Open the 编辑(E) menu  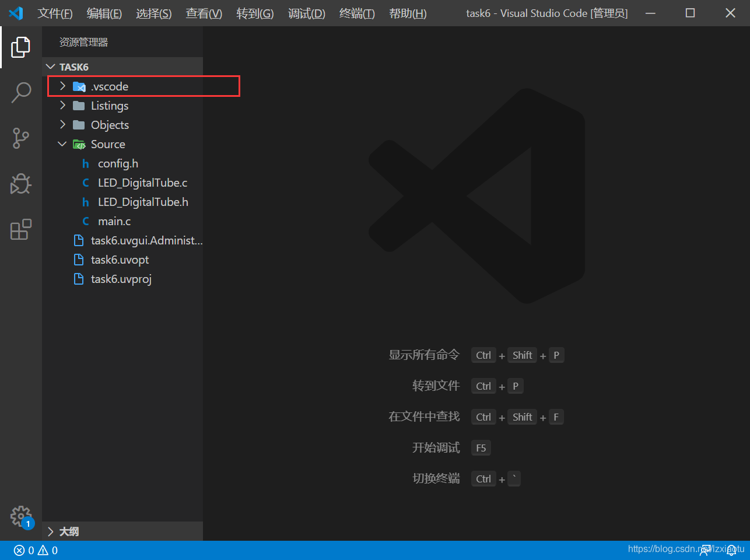click(x=104, y=13)
